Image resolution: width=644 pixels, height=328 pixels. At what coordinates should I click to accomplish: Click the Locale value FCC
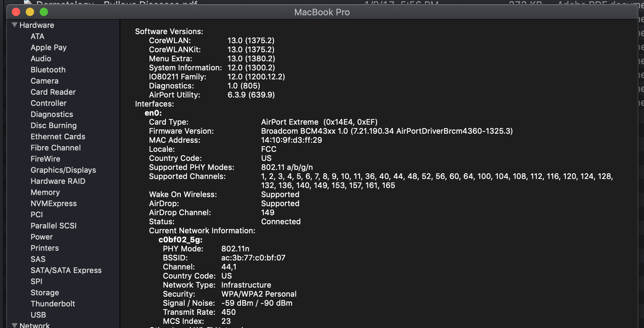(x=269, y=149)
